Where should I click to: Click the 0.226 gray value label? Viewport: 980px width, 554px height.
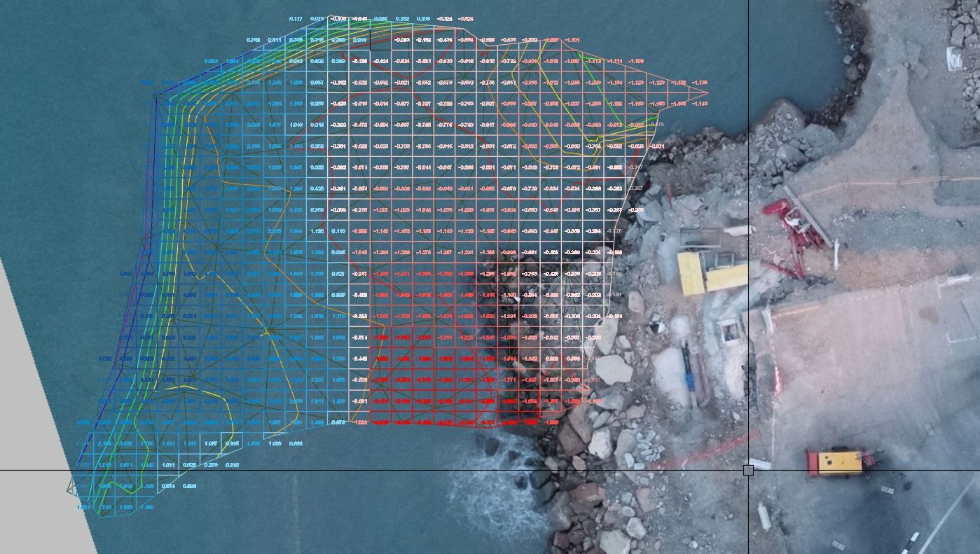point(614,231)
